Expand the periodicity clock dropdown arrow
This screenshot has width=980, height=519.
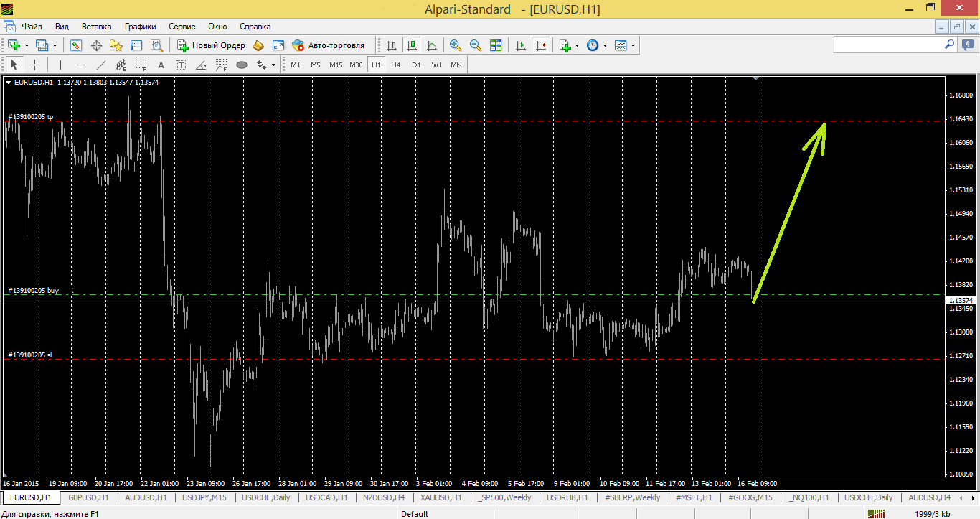point(605,45)
